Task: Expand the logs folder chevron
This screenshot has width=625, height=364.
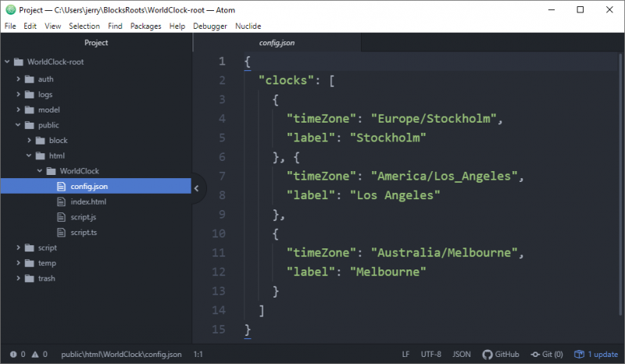Action: 18,94
